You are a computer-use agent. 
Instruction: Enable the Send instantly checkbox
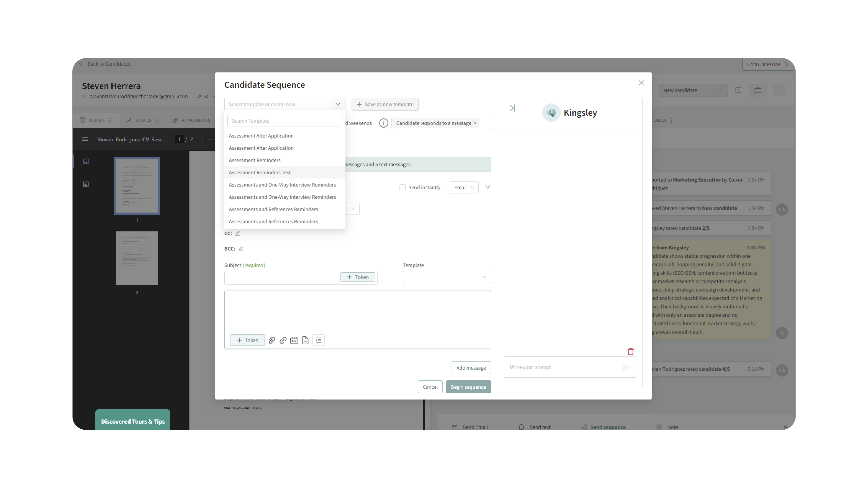[x=402, y=187]
